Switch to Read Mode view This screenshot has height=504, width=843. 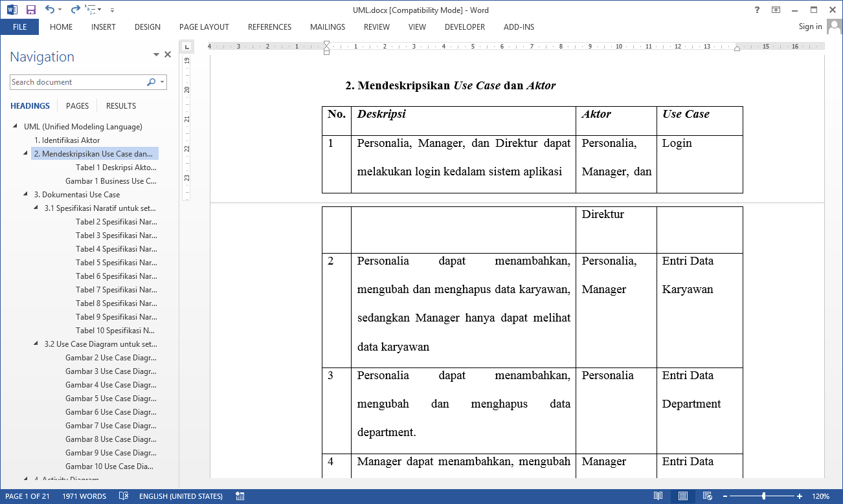658,496
